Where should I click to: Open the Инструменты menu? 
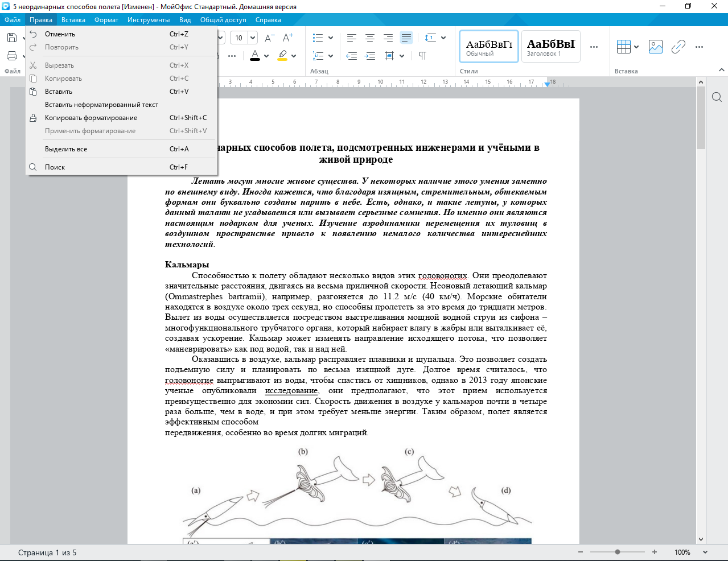149,20
